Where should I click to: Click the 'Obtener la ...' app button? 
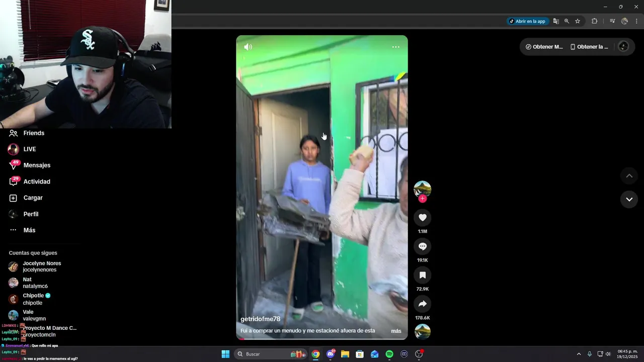pos(589,47)
